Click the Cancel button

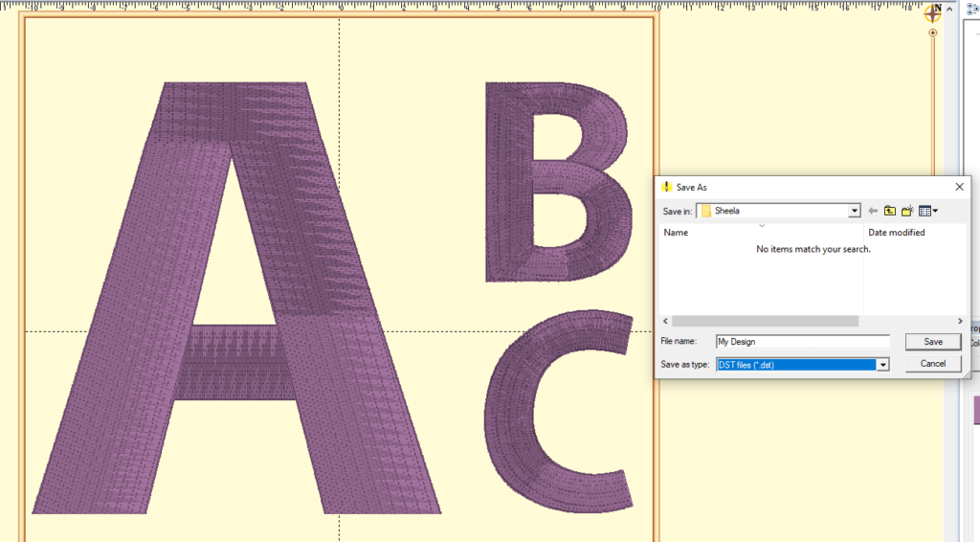pos(932,364)
